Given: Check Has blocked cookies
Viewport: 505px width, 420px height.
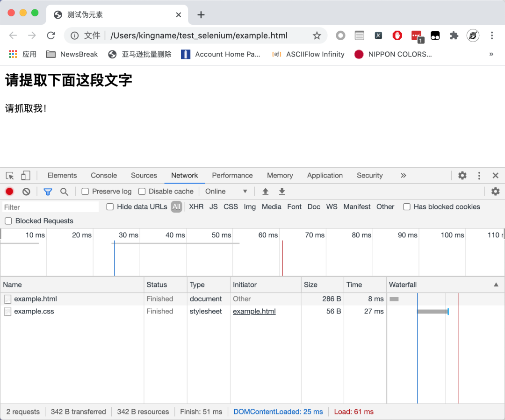Looking at the screenshot, I should (x=407, y=206).
